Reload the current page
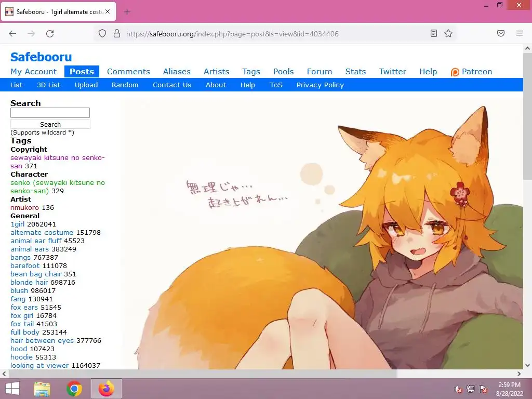This screenshot has width=532, height=399. (x=50, y=33)
